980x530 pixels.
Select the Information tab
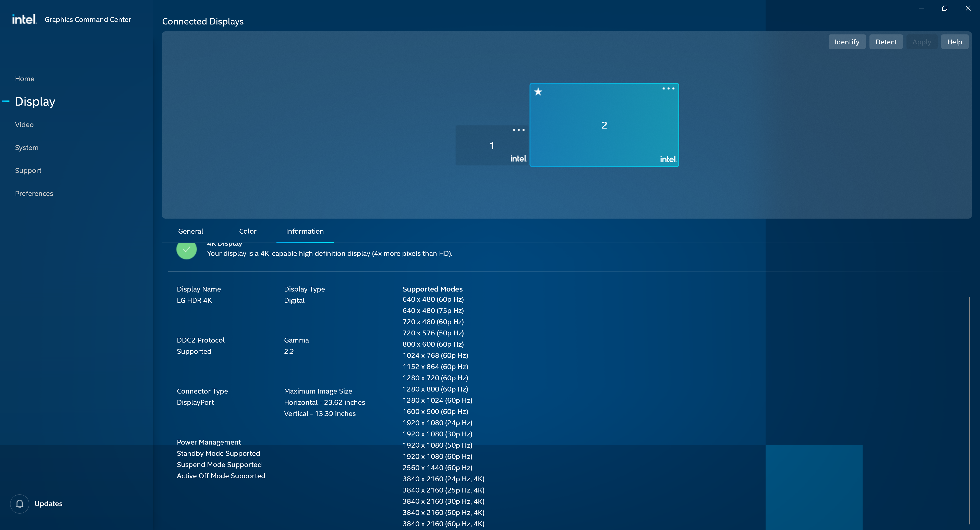point(305,231)
